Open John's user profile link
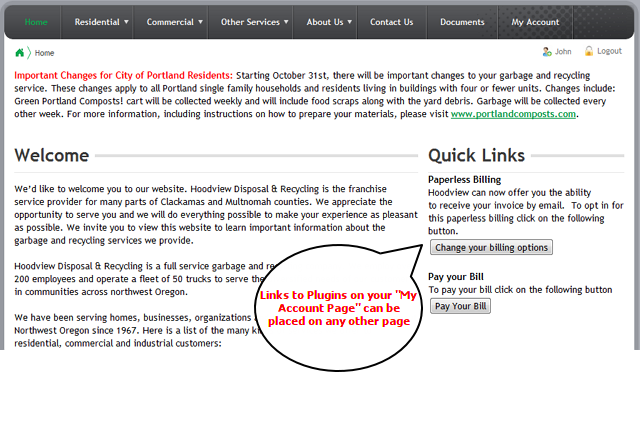The image size is (640, 426). tap(563, 52)
